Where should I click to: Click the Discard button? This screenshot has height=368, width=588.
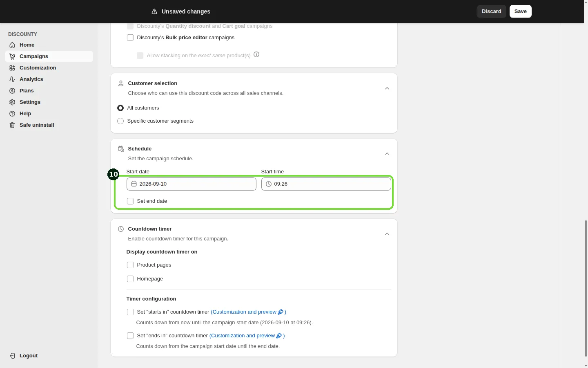(492, 11)
